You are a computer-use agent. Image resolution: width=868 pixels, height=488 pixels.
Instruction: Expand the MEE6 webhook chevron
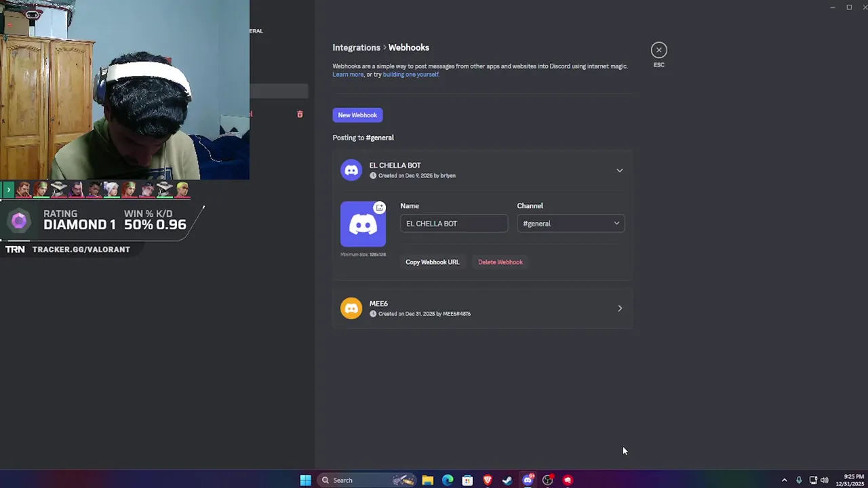[x=619, y=308]
